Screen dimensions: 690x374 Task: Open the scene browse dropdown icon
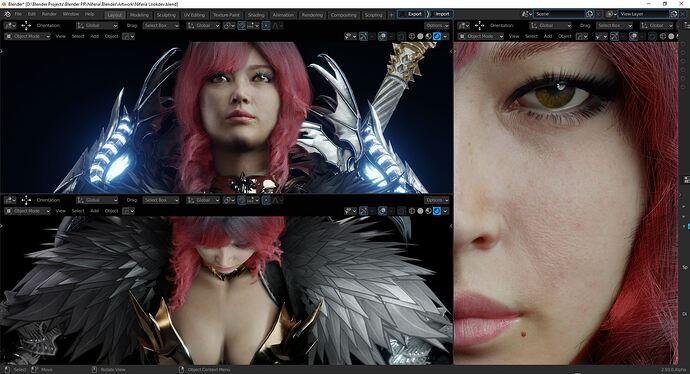tap(526, 14)
